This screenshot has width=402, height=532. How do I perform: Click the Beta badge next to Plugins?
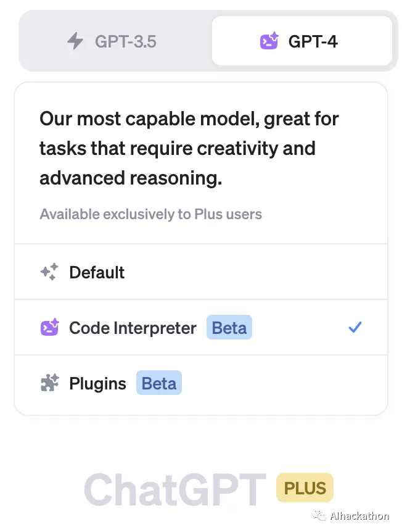159,383
